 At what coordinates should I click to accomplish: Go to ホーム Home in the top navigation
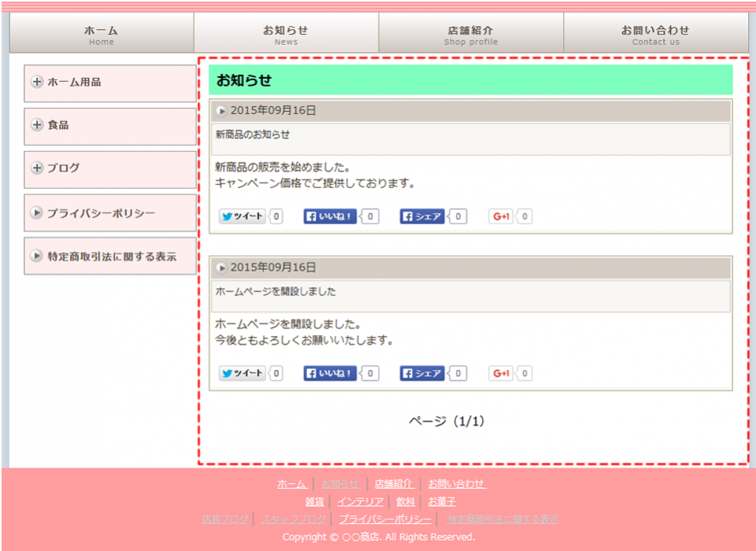coord(102,33)
